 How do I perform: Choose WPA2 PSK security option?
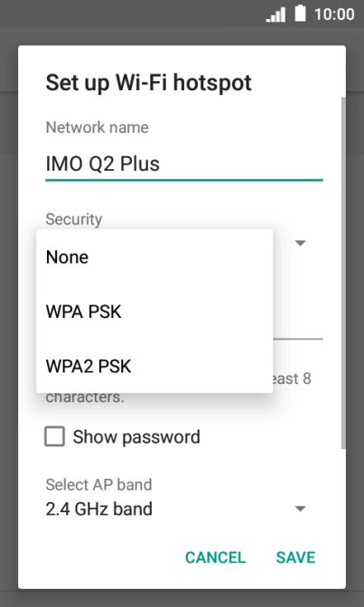(x=154, y=366)
